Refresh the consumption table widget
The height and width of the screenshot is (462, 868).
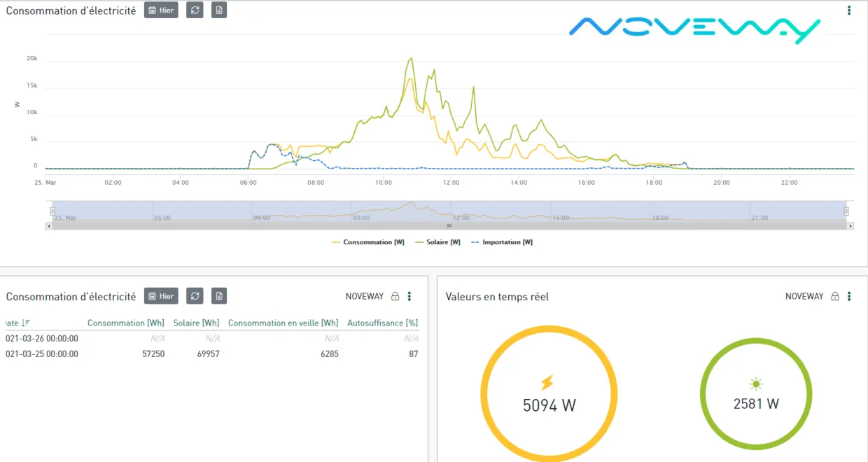[195, 296]
